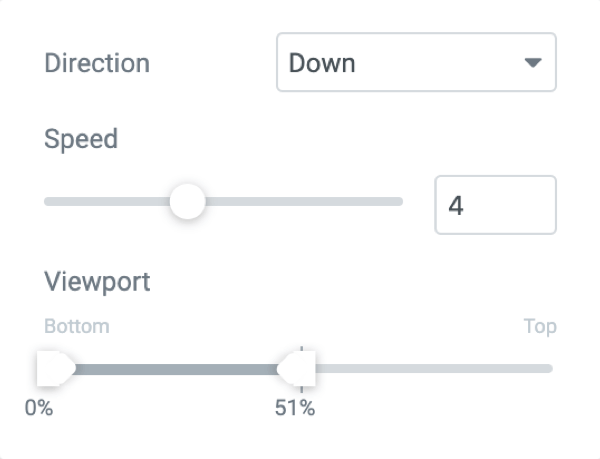
Task: Click unfilled Viewport track right of 51% handle
Action: 430,369
